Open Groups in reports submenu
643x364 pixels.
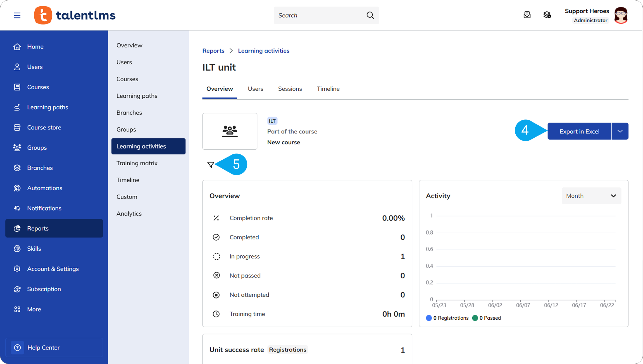click(126, 130)
